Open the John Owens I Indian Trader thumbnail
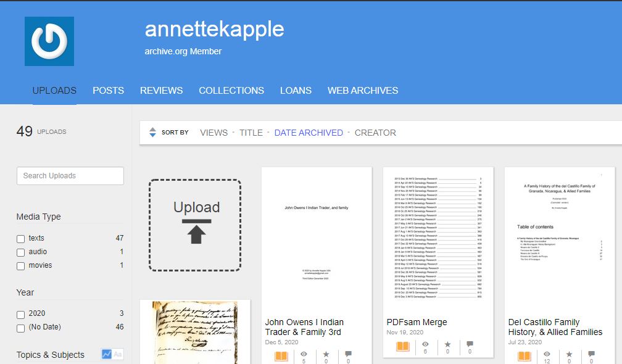The image size is (622, 364). 317,240
